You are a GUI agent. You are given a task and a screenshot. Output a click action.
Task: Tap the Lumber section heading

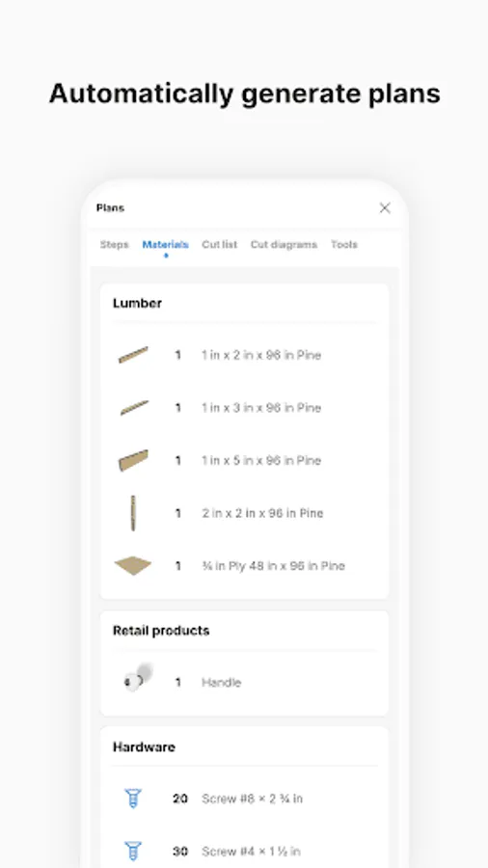137,304
